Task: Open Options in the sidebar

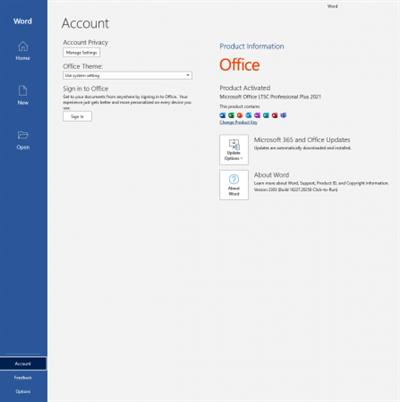Action: (x=23, y=392)
